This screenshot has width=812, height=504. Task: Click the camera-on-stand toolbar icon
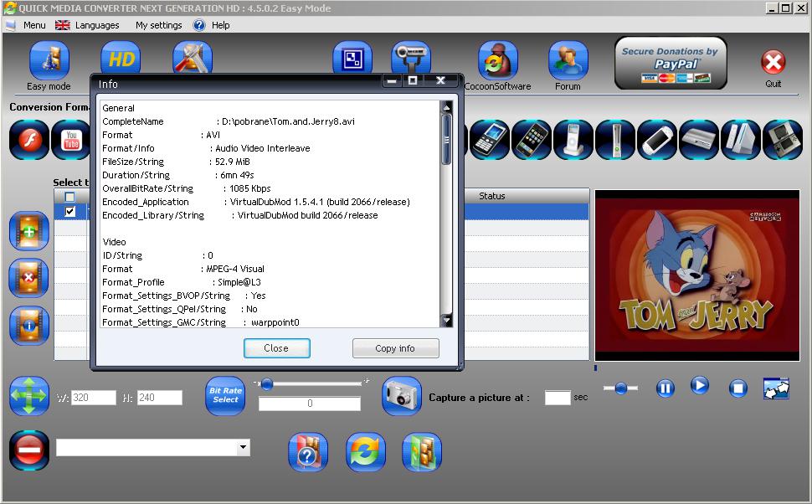coord(411,58)
